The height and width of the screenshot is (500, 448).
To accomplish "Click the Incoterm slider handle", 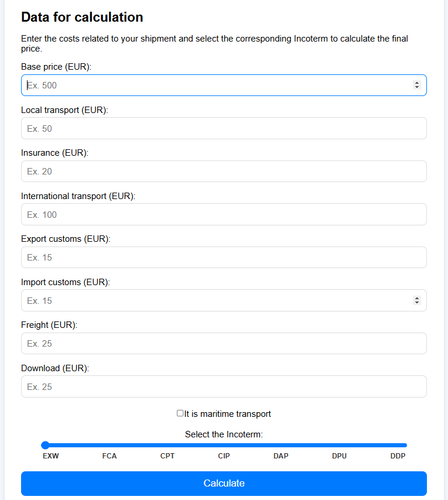I will [45, 445].
